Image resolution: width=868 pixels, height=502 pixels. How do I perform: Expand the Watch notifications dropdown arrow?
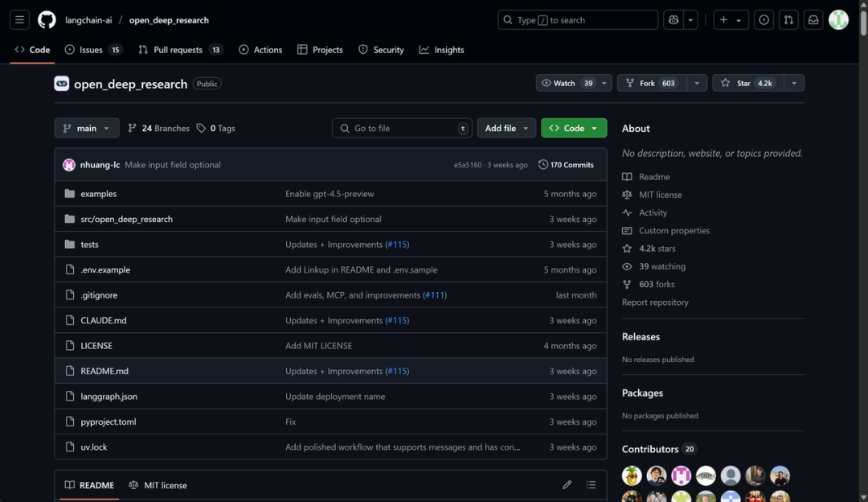tap(604, 83)
